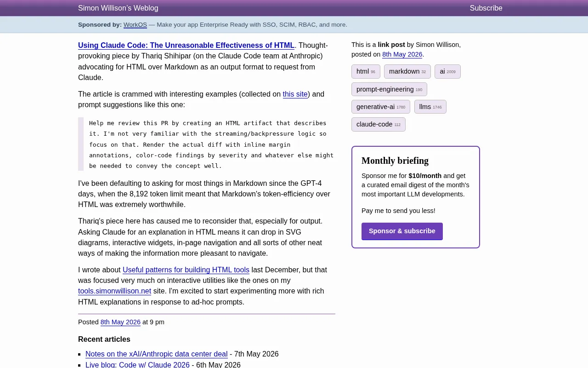This screenshot has width=588, height=368.
Task: Visit the WorkOS sponsor link
Action: (x=135, y=25)
